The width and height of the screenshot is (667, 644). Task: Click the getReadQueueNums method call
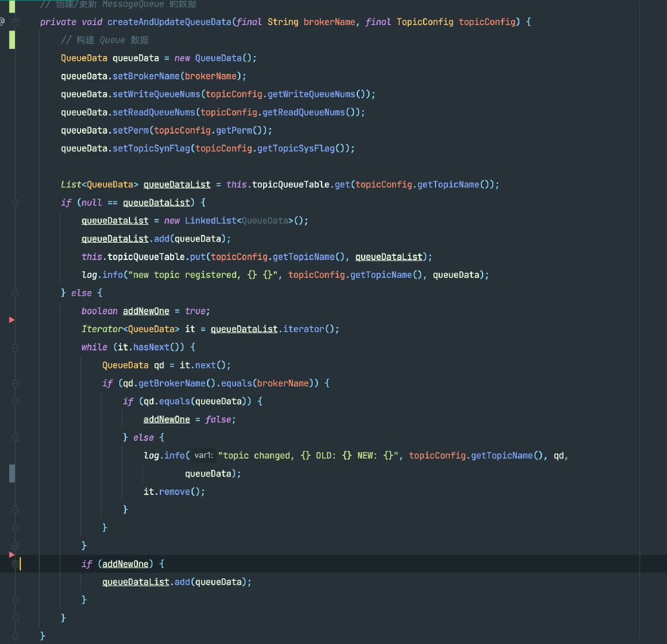pyautogui.click(x=304, y=112)
